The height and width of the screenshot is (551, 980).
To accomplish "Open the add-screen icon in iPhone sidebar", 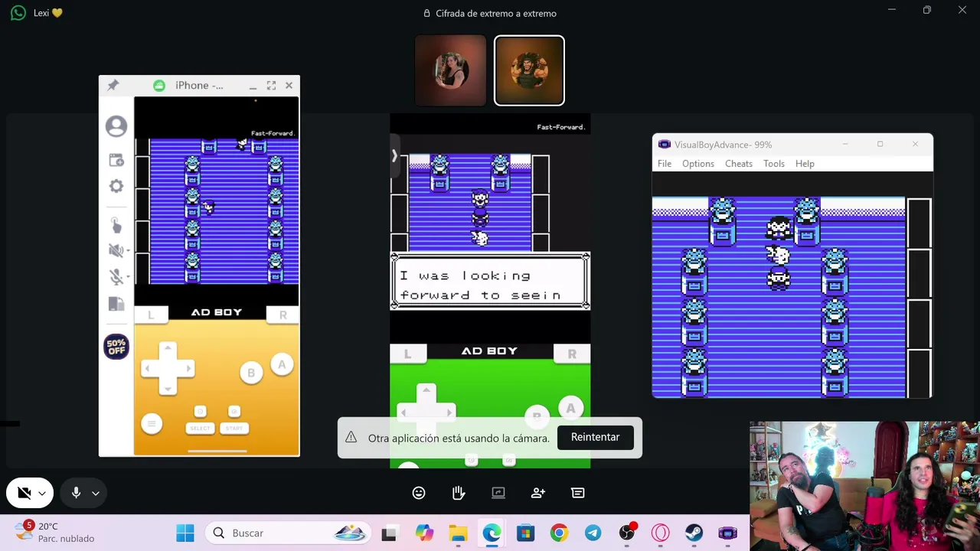I will (x=116, y=160).
